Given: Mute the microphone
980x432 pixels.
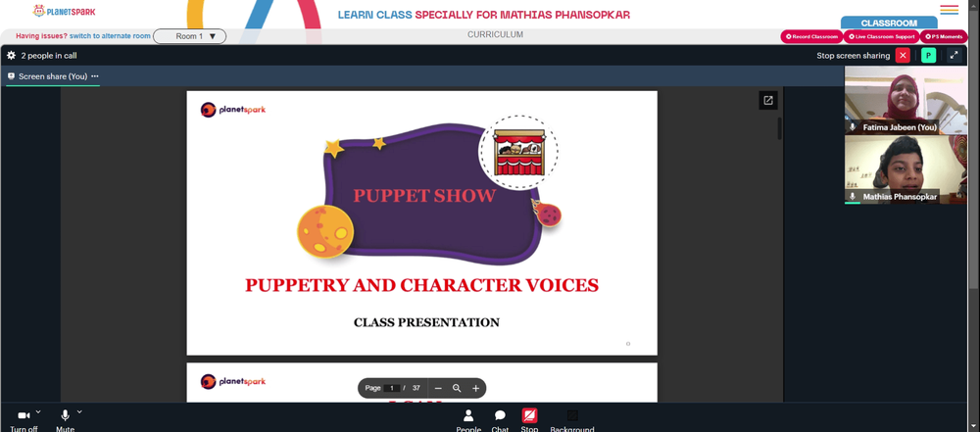Looking at the screenshot, I should (65, 420).
